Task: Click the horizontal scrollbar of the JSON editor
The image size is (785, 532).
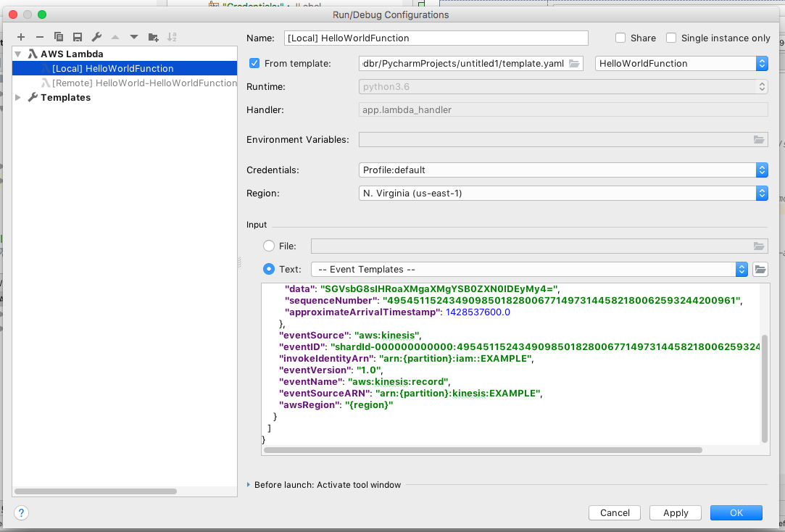Action: click(483, 450)
